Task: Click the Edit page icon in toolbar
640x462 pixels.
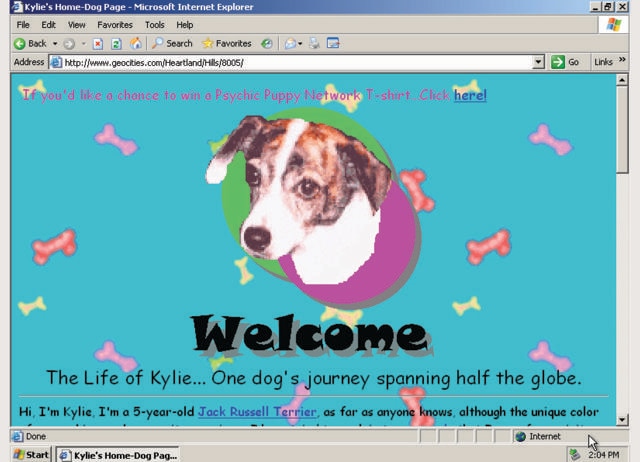Action: click(333, 43)
